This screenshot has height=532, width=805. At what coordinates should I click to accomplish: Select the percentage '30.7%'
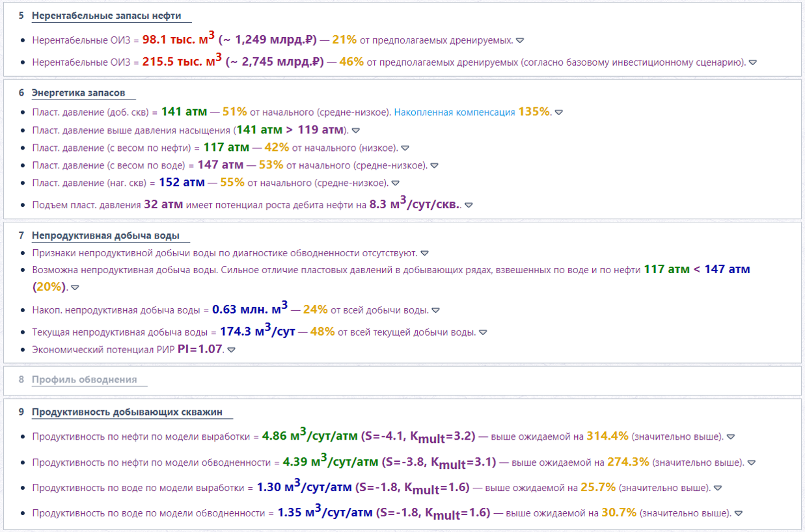[x=619, y=512]
